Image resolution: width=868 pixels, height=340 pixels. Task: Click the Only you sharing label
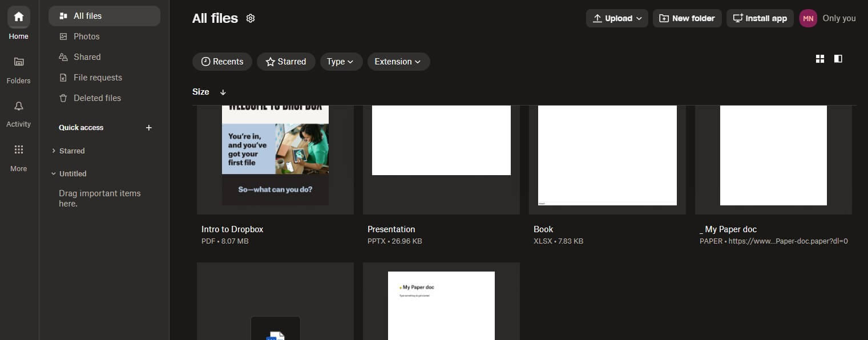click(839, 18)
